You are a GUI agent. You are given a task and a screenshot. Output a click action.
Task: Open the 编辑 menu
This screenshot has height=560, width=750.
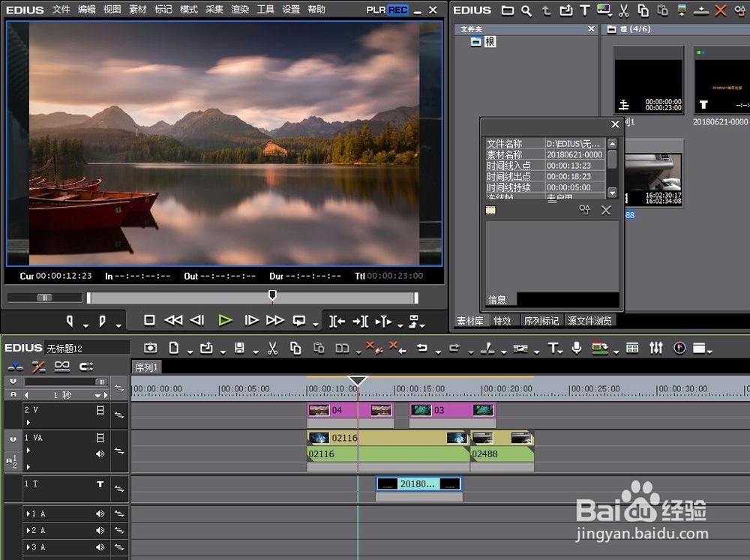pyautogui.click(x=86, y=10)
